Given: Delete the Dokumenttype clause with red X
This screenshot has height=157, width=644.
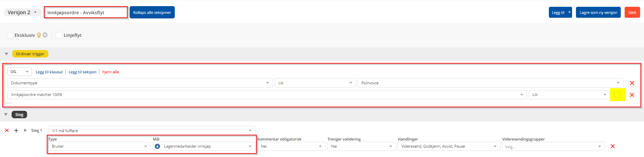Looking at the screenshot, I should point(632,83).
